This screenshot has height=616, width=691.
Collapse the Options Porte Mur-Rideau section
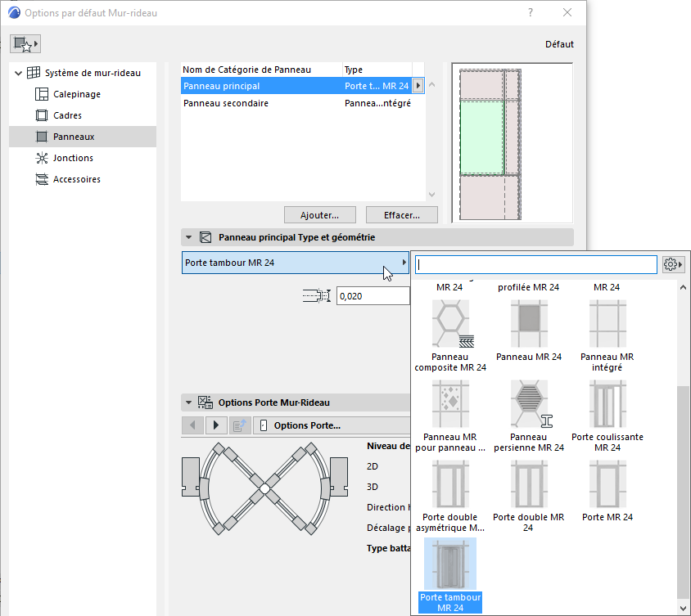click(188, 402)
